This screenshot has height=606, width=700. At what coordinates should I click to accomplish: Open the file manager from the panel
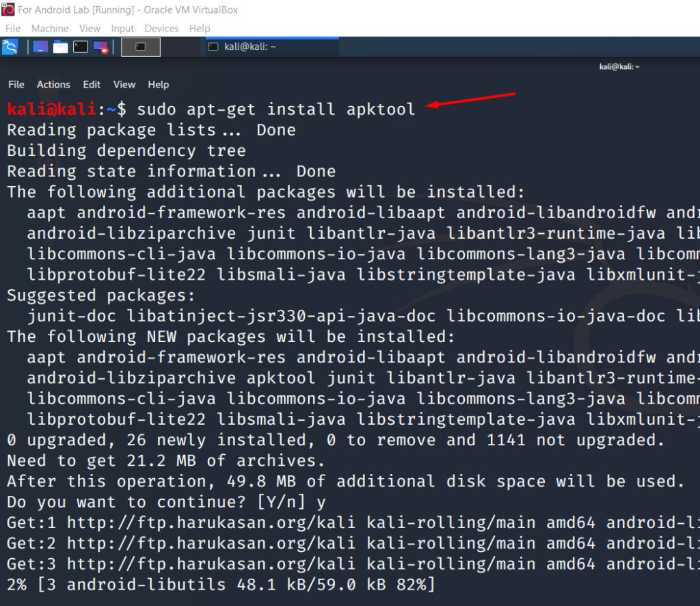(60, 47)
